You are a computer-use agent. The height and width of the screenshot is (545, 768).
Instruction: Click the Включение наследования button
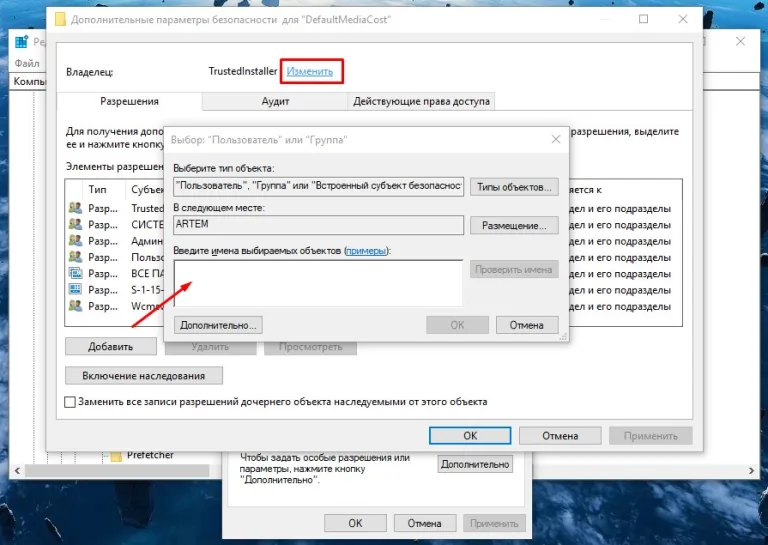point(144,376)
